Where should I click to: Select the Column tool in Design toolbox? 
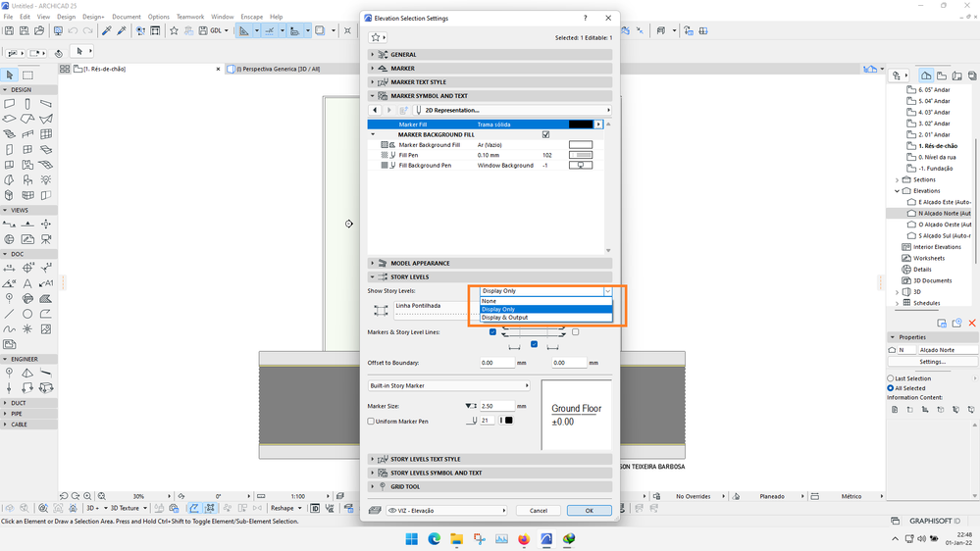(27, 104)
